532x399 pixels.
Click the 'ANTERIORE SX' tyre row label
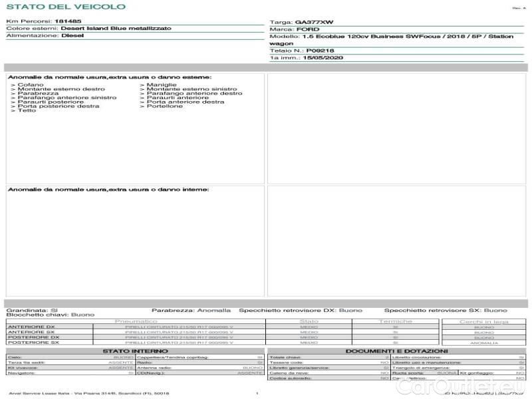point(31,332)
